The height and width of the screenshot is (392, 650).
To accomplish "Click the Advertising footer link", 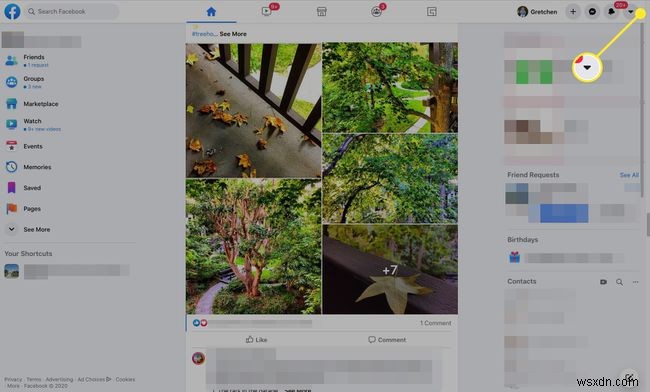I will point(59,379).
